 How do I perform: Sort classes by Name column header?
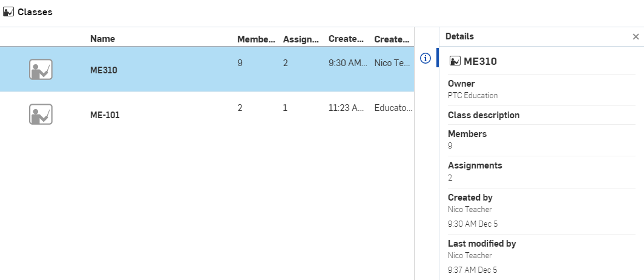tap(102, 39)
